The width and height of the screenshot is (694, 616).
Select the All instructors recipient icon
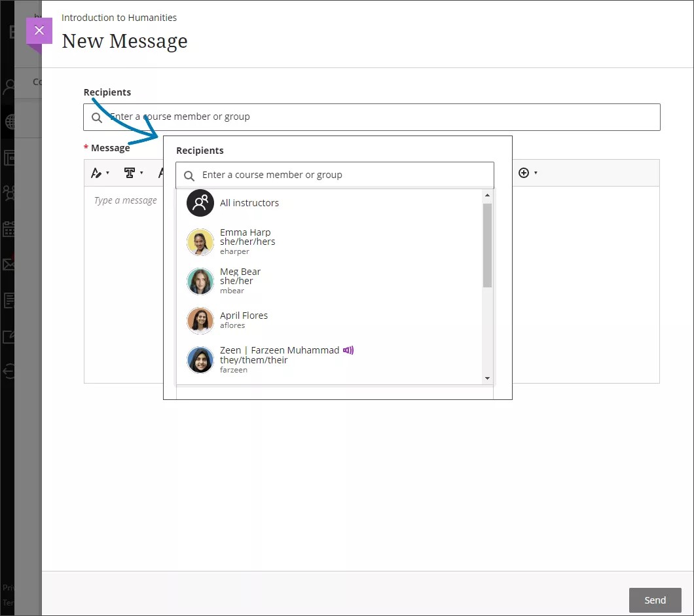coord(200,203)
